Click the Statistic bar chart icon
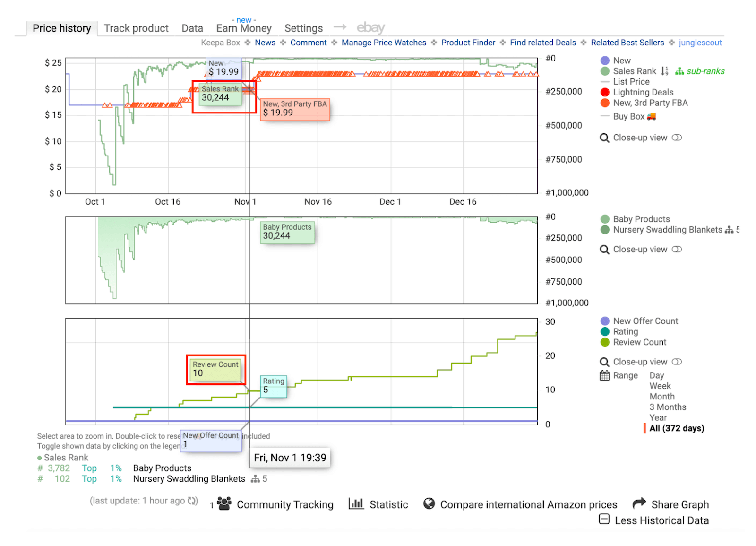 pos(356,503)
